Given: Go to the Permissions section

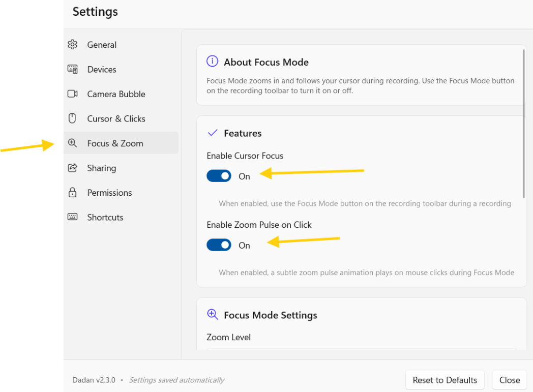Looking at the screenshot, I should tap(121, 193).
